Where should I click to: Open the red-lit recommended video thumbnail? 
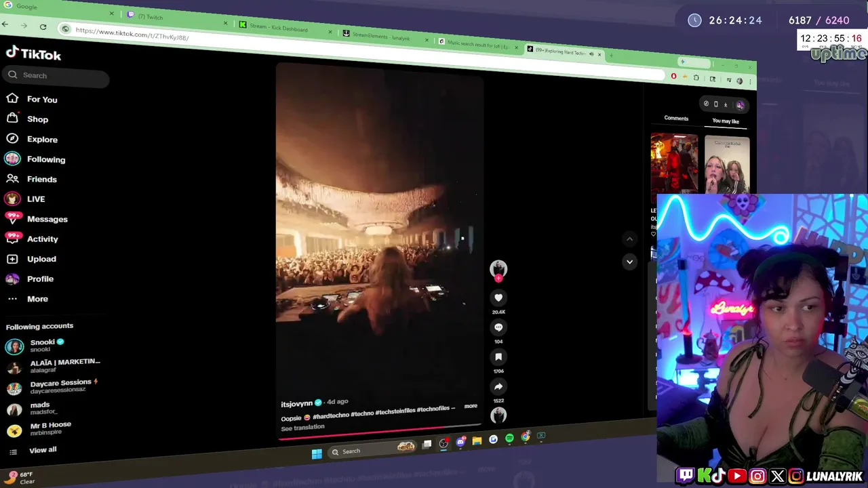coord(674,163)
